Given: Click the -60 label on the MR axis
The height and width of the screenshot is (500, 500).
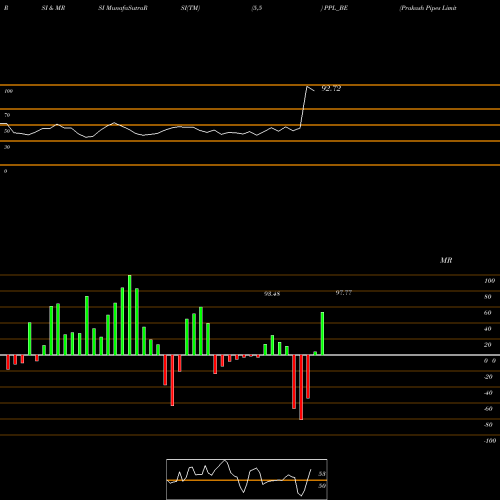Looking at the screenshot, I should point(488,409).
